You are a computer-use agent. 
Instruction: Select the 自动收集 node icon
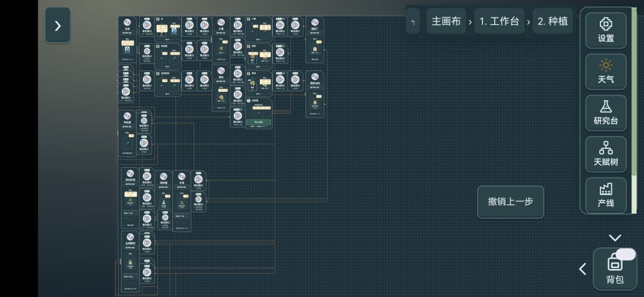(130, 174)
